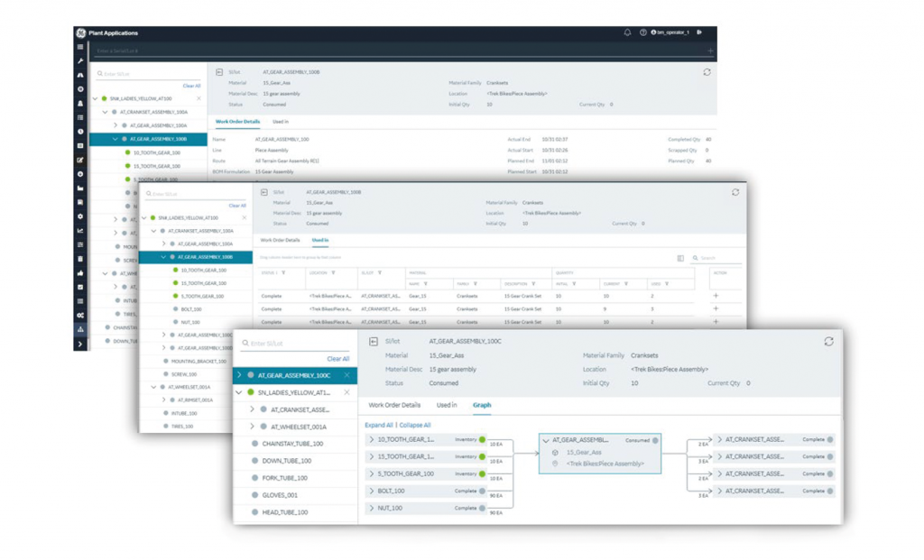This screenshot has width=924, height=560.
Task: Open Work Order Details tab in front panel
Action: coord(394,405)
